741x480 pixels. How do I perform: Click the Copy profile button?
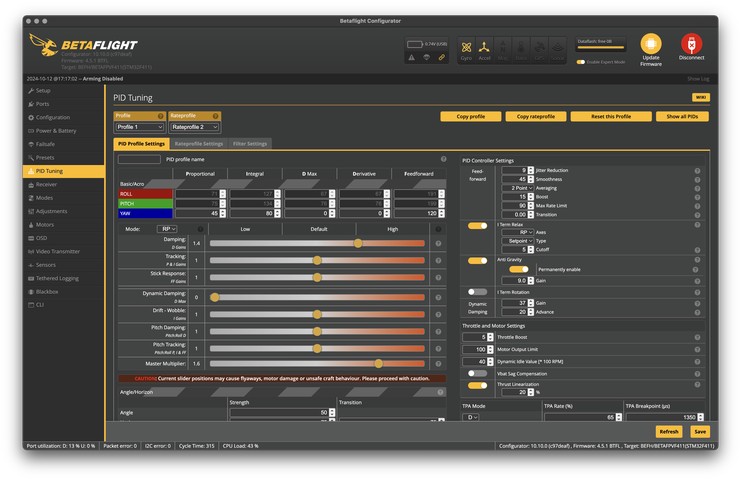pos(470,116)
